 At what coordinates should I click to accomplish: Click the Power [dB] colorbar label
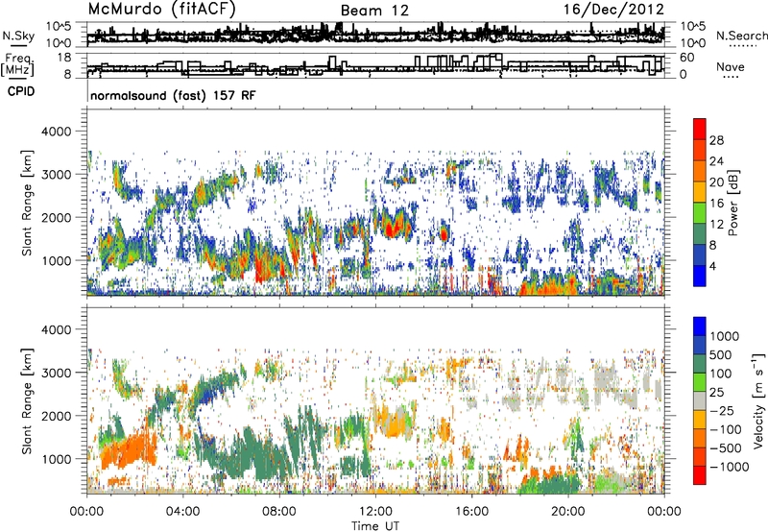[733, 203]
